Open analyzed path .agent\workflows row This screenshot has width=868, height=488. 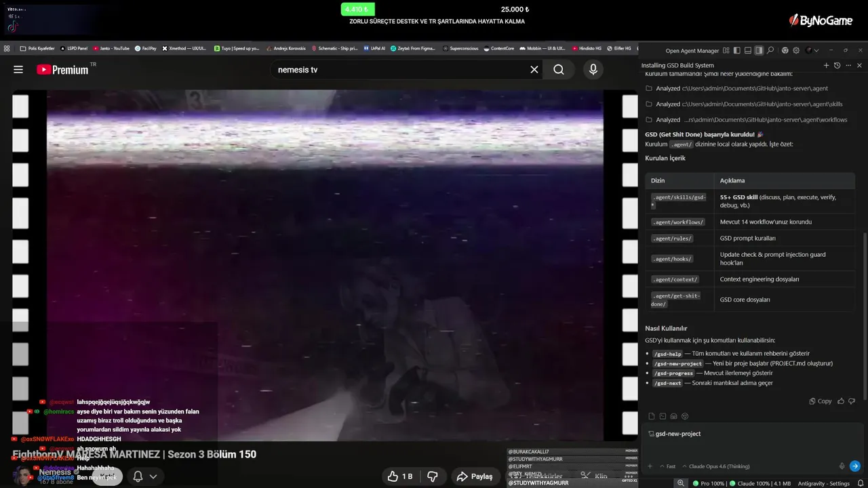pos(746,119)
